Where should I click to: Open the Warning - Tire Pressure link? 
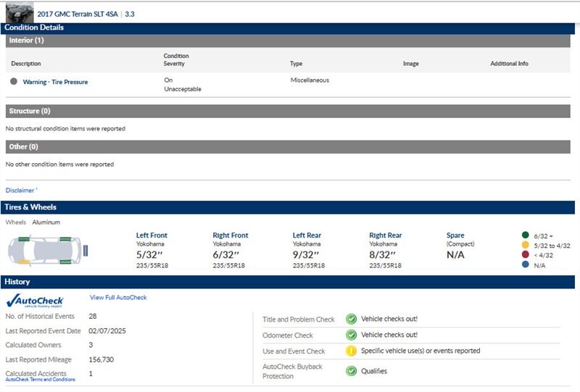click(x=55, y=82)
